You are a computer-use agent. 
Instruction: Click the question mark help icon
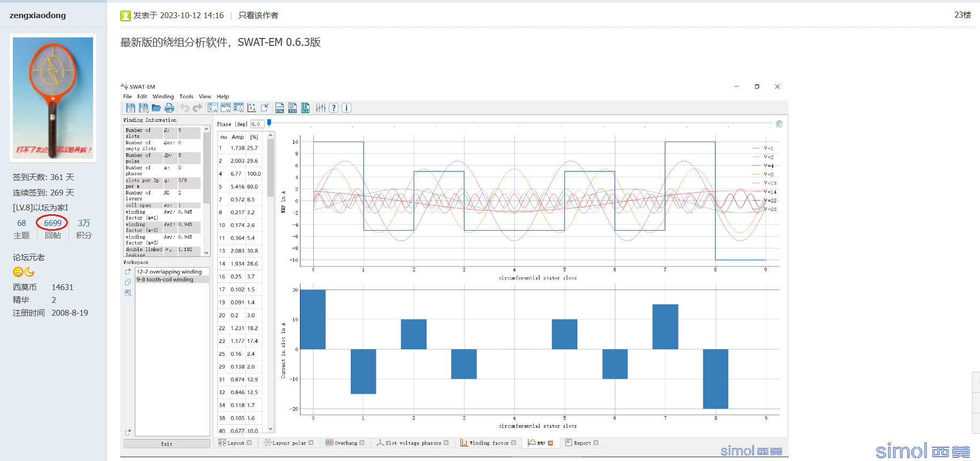334,108
